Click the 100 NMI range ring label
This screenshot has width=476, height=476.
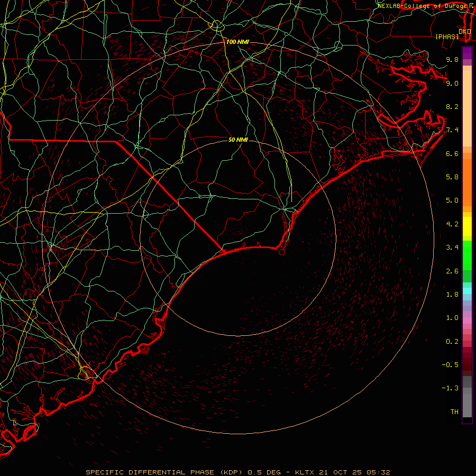coord(237,42)
